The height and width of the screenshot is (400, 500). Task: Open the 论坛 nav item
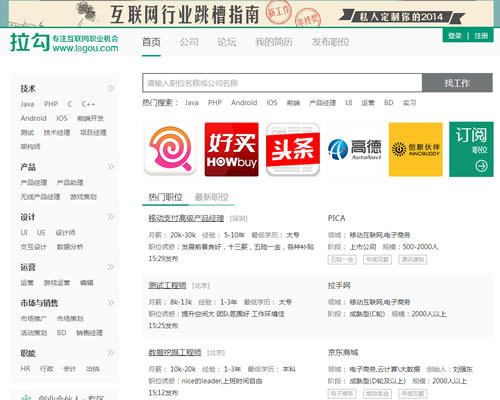227,42
